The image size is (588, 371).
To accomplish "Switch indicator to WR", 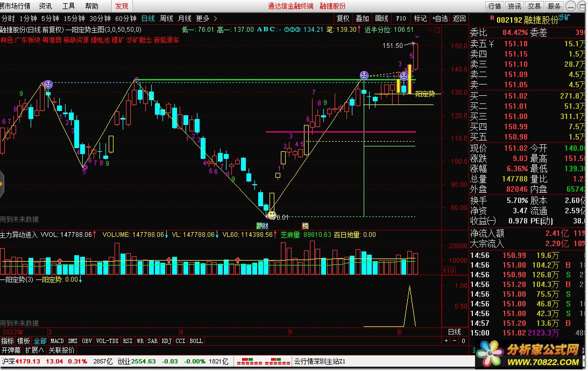I will tap(140, 341).
